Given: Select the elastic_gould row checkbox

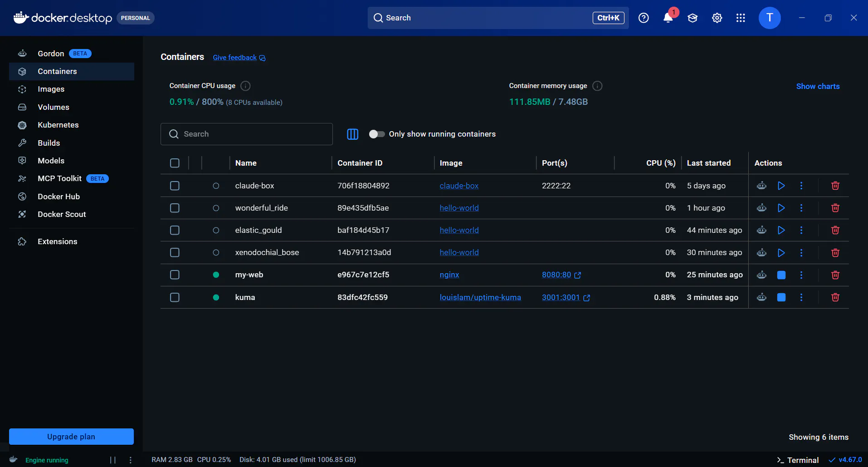Looking at the screenshot, I should click(175, 230).
